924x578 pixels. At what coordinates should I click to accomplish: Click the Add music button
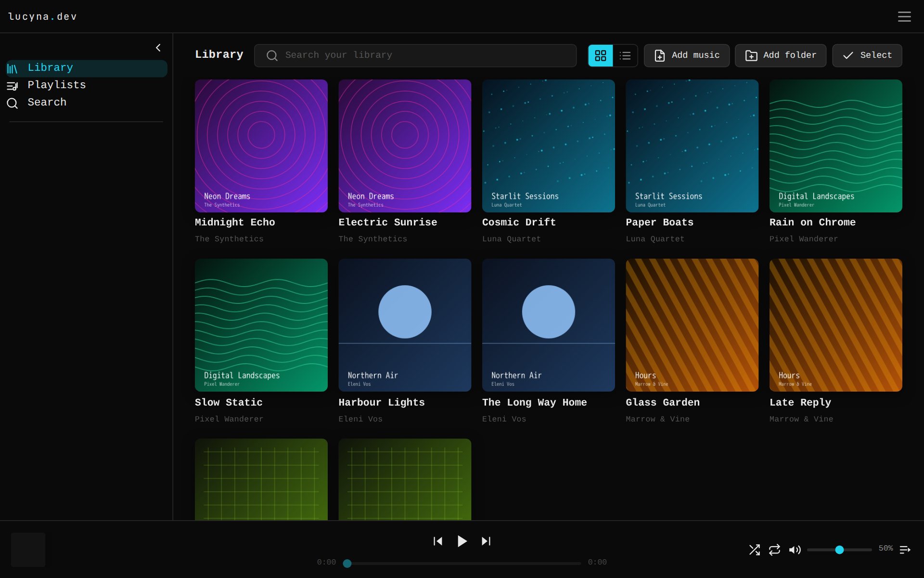tap(687, 55)
